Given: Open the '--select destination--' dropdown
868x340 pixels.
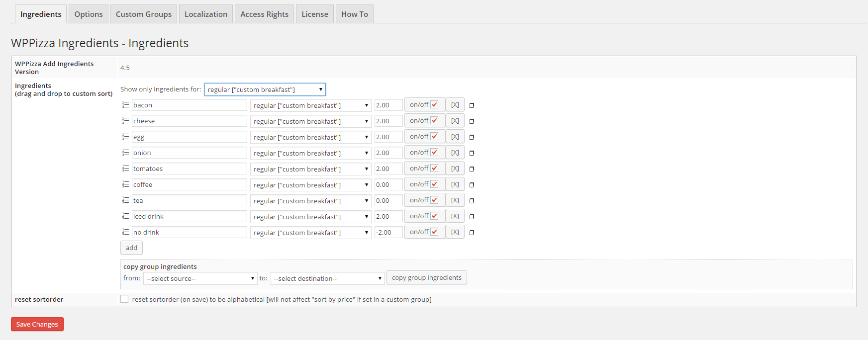Looking at the screenshot, I should [x=328, y=278].
